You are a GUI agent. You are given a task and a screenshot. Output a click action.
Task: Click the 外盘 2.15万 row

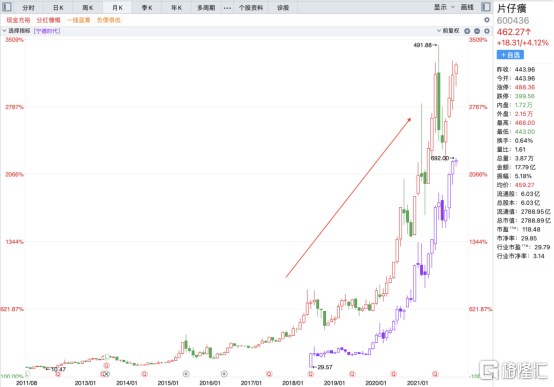coord(514,114)
